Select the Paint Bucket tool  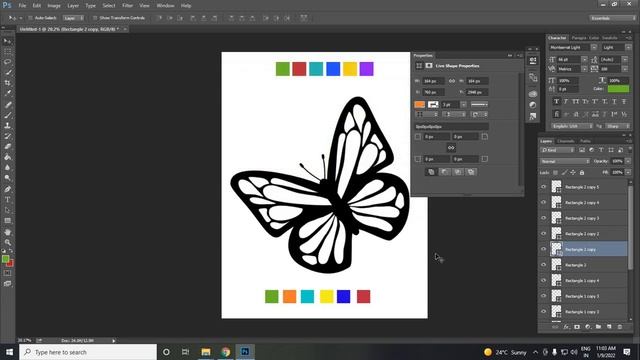[7, 157]
